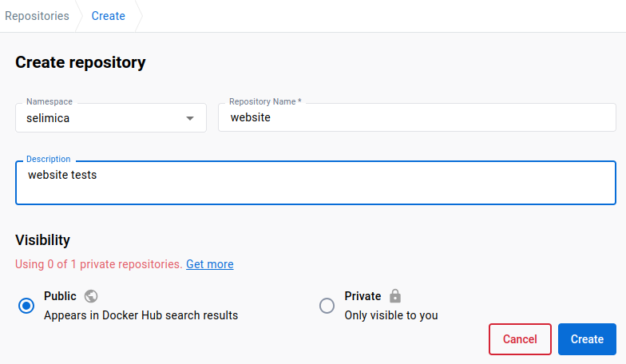Click the blue Create button

[x=587, y=338]
